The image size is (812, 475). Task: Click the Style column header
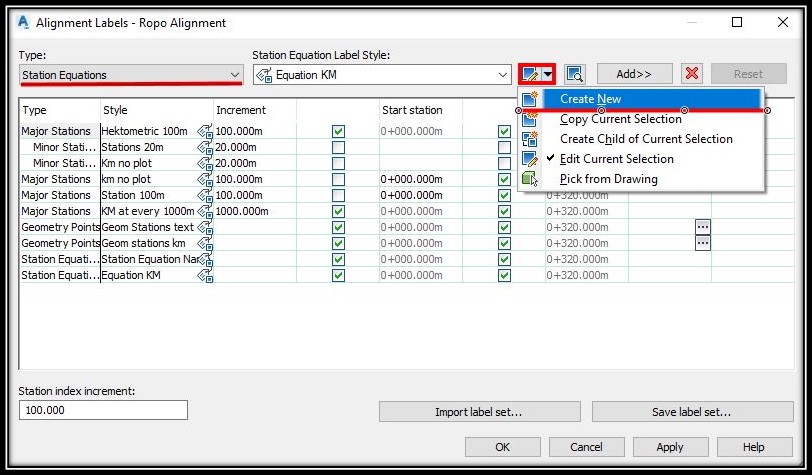pos(156,110)
